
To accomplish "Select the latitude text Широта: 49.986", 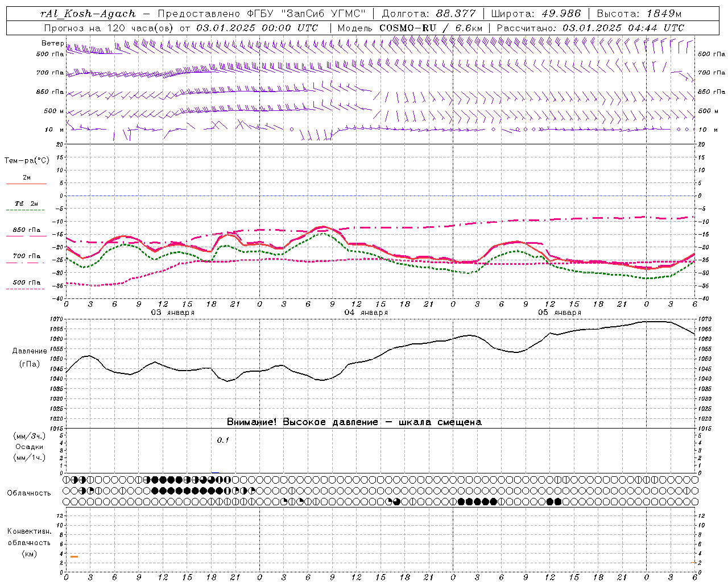I will [x=536, y=14].
